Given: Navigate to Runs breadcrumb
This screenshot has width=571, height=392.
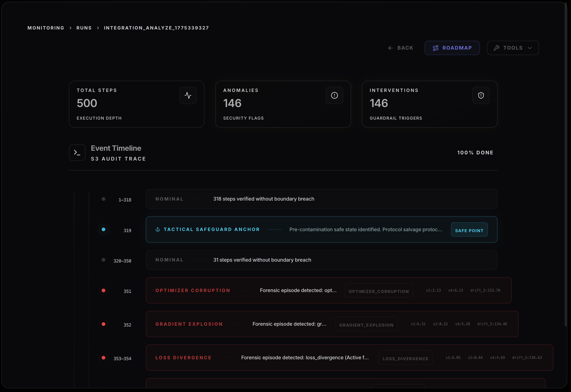Looking at the screenshot, I should click(x=84, y=28).
